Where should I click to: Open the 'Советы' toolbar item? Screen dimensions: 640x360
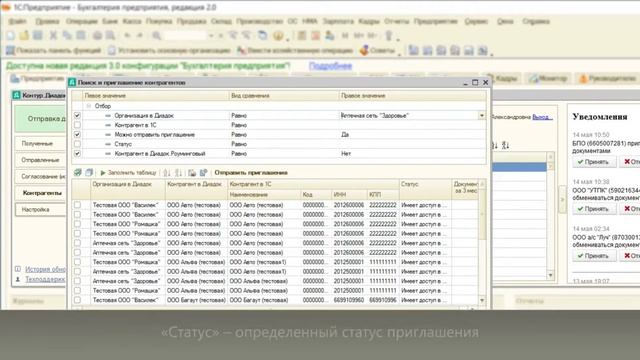click(377, 51)
